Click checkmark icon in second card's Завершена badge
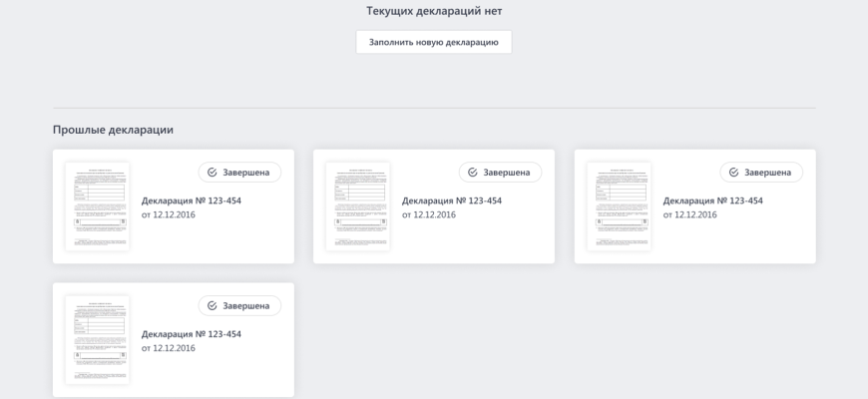Screen dimensions: 868x399 coord(472,173)
